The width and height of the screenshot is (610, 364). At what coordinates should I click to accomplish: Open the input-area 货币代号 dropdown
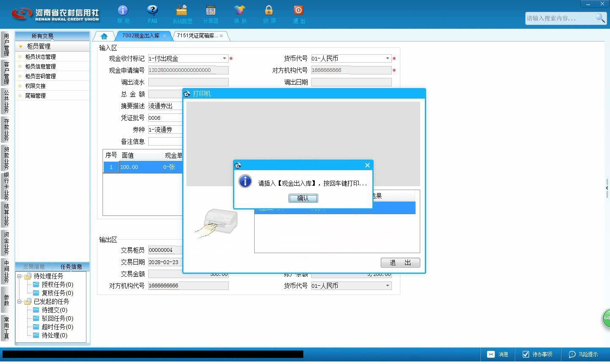[x=387, y=58]
